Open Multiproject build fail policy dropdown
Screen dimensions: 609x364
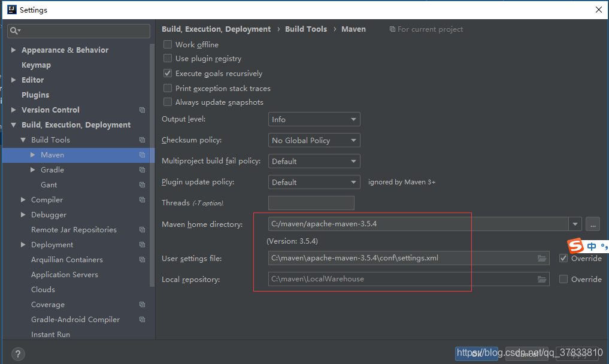click(x=314, y=161)
